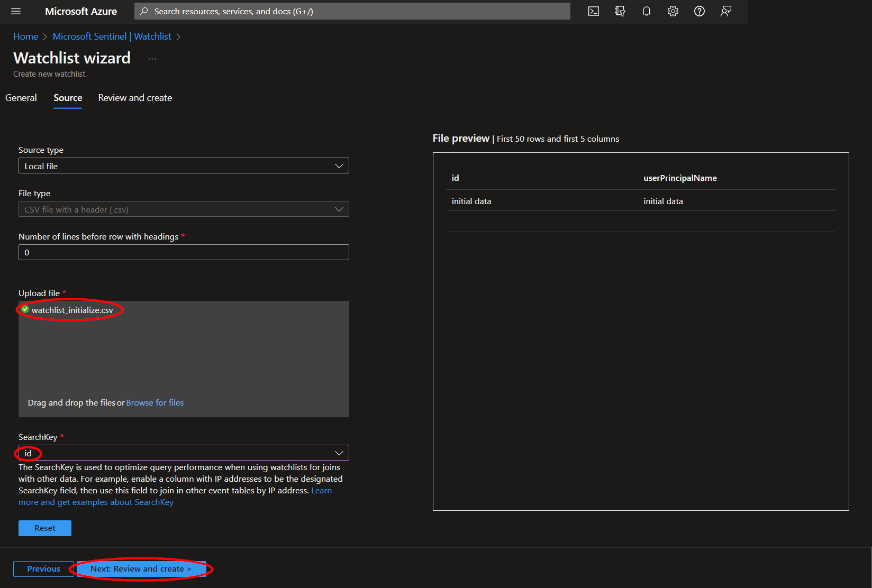The image size is (872, 588).
Task: Expand the Source type chevron arrow
Action: [x=339, y=166]
